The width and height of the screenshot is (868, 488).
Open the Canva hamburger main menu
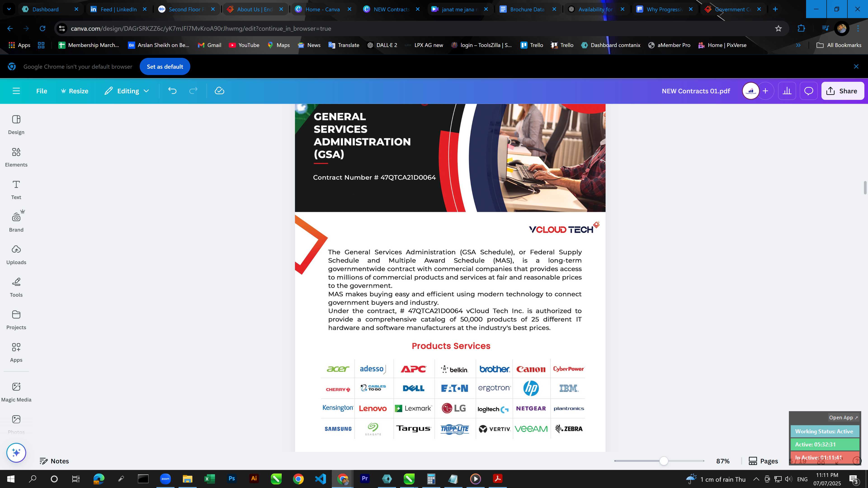coord(16,91)
